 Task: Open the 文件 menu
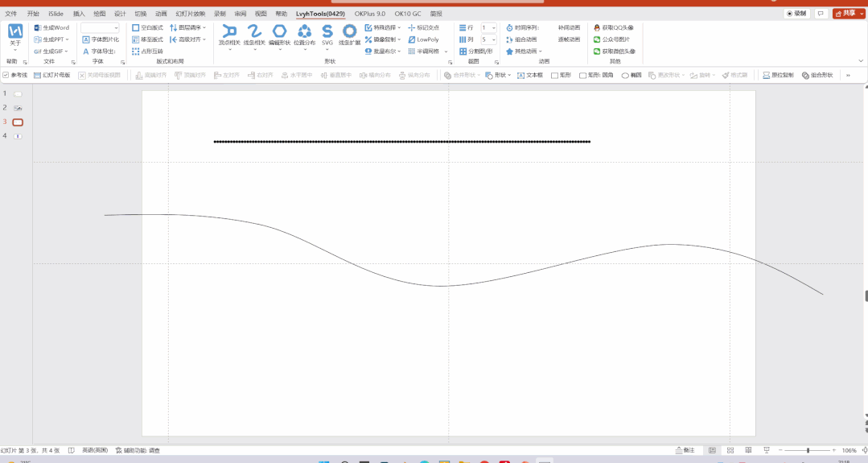10,14
